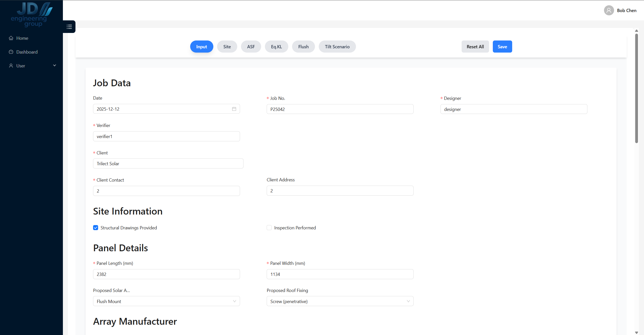Focus the Job No. field P25042
Viewport: 644px width, 335px height.
tap(340, 109)
